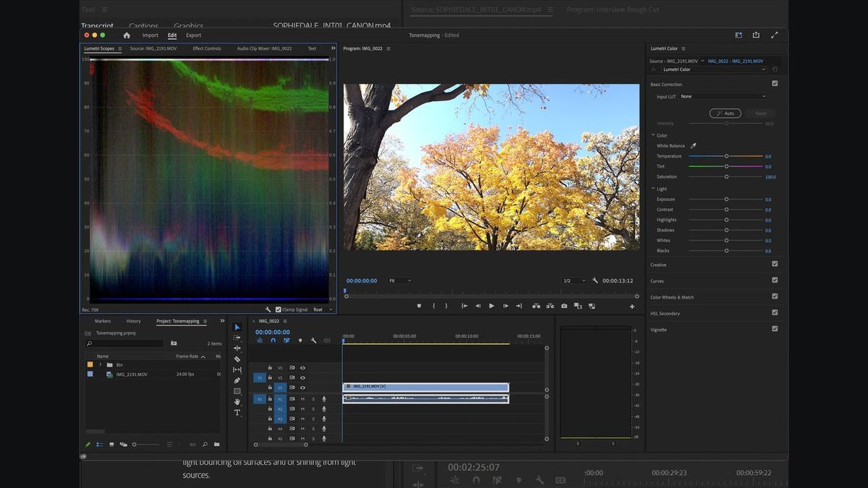The width and height of the screenshot is (868, 488).
Task: Open Program Monitor wrench settings
Action: [x=595, y=281]
